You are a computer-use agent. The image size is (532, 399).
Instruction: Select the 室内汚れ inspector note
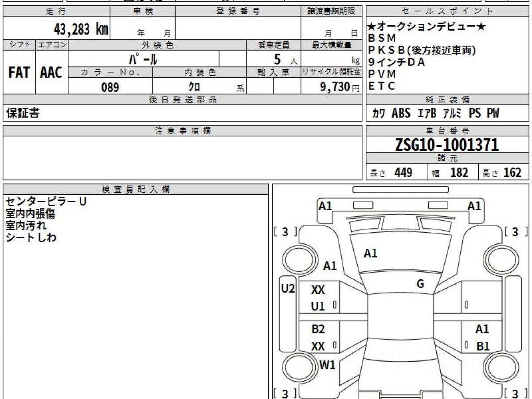26,226
